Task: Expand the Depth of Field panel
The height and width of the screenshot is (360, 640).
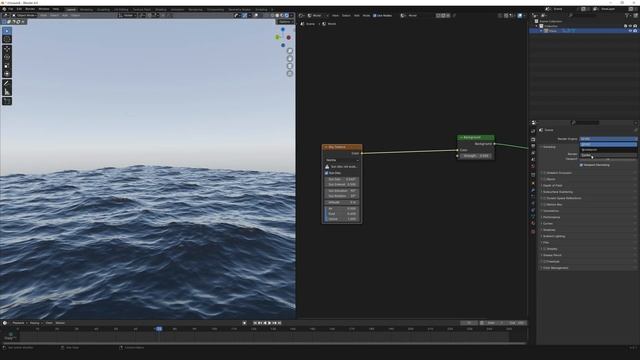Action: click(553, 186)
